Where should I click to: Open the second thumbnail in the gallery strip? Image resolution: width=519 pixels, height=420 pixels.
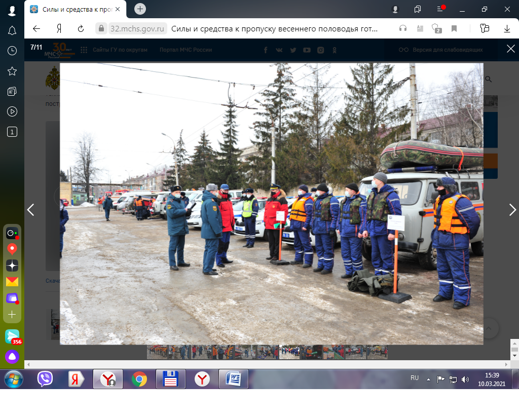[x=179, y=352]
